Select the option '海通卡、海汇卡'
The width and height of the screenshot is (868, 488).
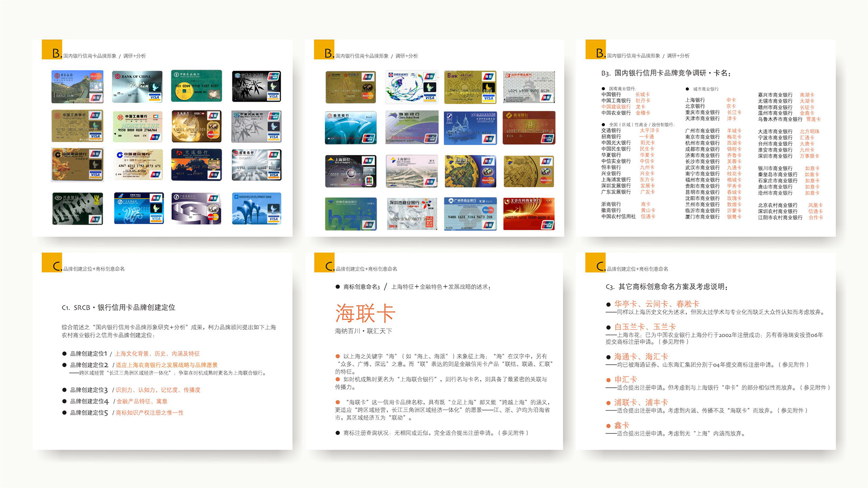(641, 357)
